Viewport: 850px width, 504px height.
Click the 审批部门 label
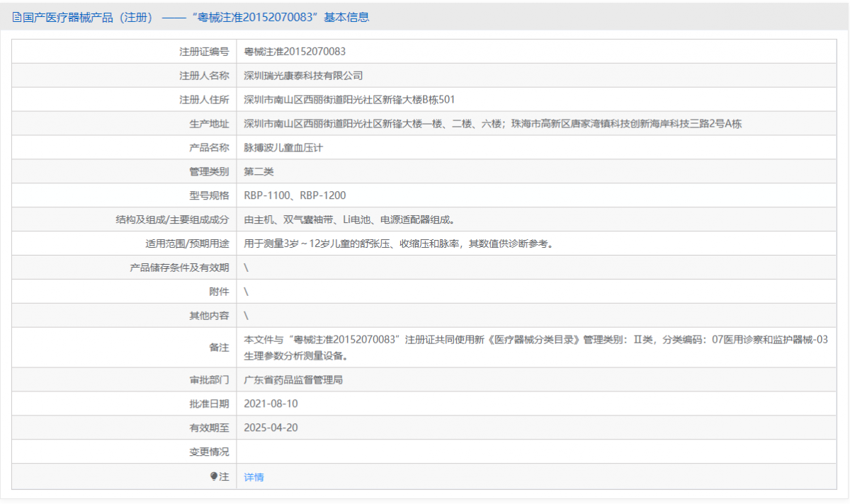[x=210, y=380]
